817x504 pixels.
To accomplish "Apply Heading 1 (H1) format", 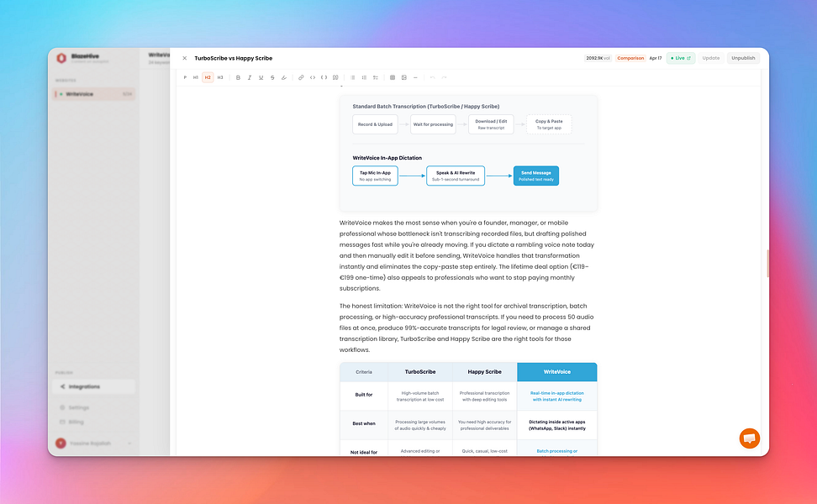I will (x=196, y=77).
